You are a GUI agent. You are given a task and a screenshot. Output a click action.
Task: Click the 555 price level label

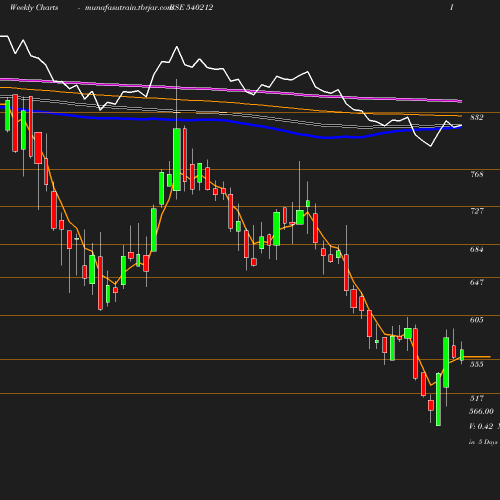[x=477, y=364]
